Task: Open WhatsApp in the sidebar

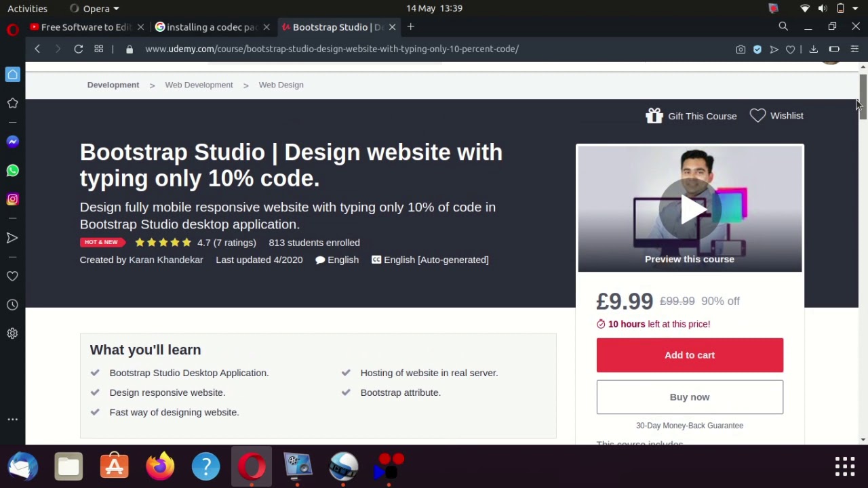Action: pyautogui.click(x=12, y=171)
